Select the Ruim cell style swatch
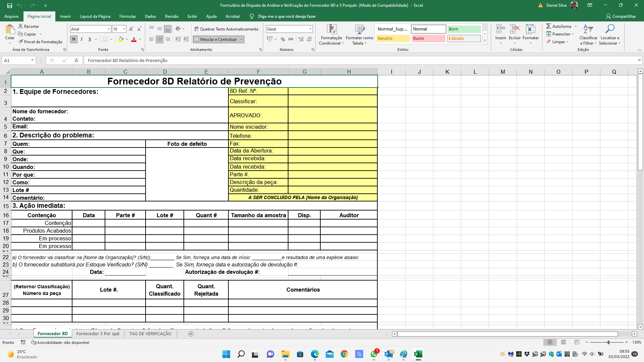Viewport: 644px width, 362px height. 428,38
